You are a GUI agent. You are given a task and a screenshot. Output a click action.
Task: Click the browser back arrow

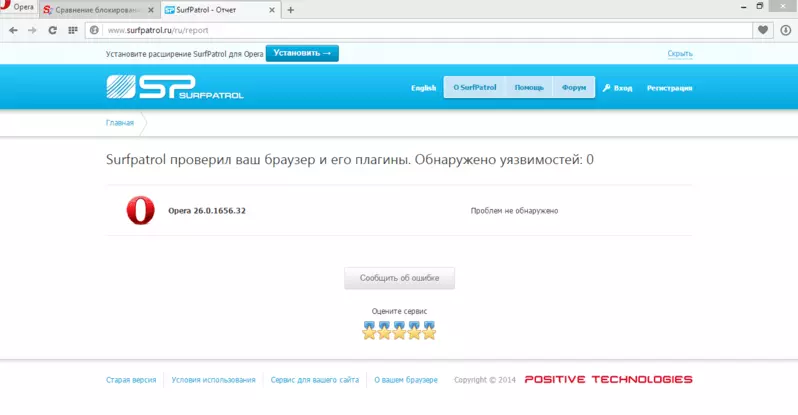(13, 30)
